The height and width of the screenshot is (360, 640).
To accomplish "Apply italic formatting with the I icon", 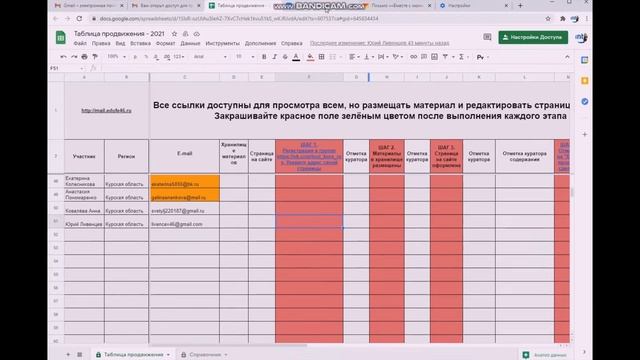I will coord(275,57).
